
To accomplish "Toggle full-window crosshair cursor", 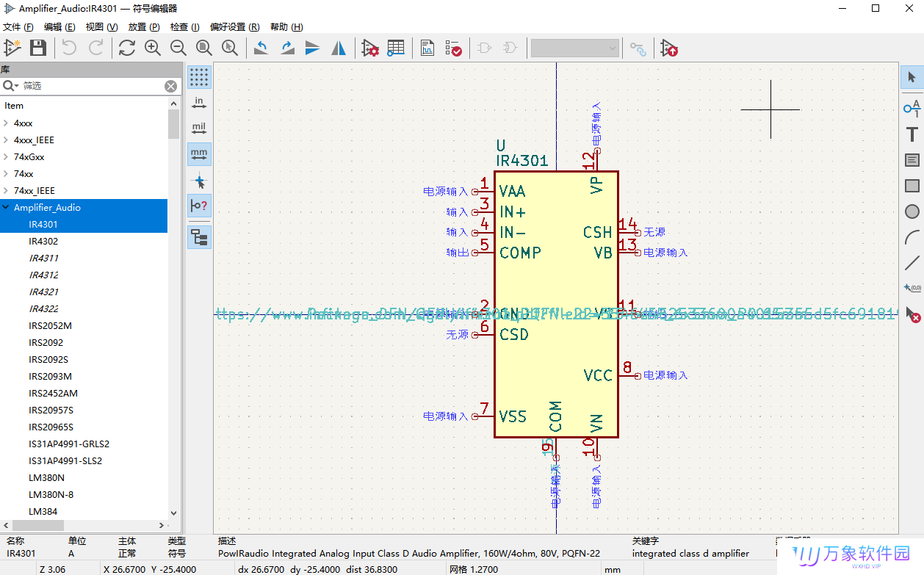I will click(x=199, y=181).
